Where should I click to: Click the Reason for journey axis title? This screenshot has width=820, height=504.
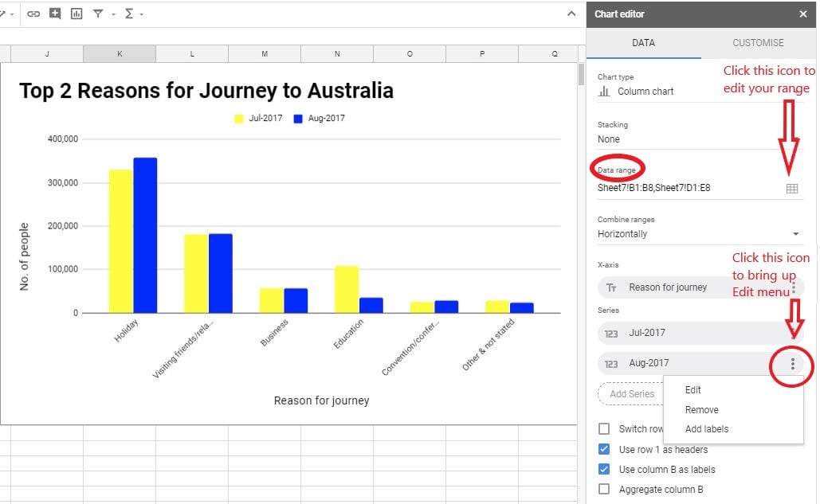point(322,400)
